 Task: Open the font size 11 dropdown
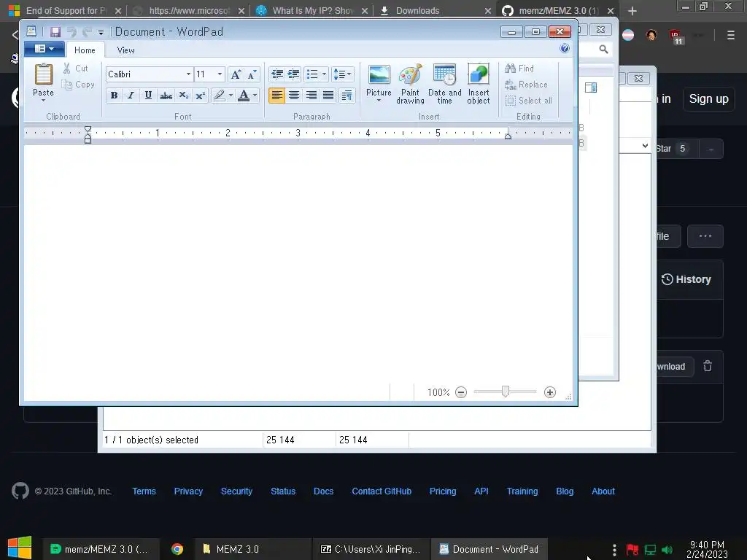pos(220,74)
